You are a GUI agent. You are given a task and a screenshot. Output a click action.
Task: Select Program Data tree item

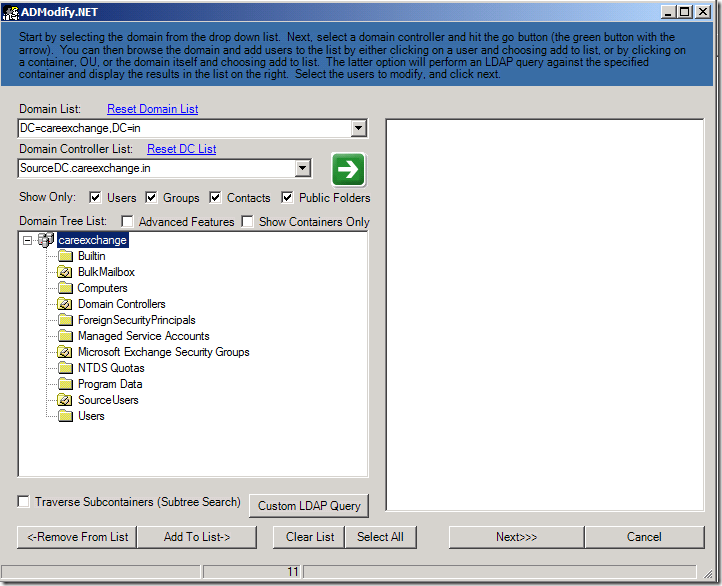click(x=110, y=384)
